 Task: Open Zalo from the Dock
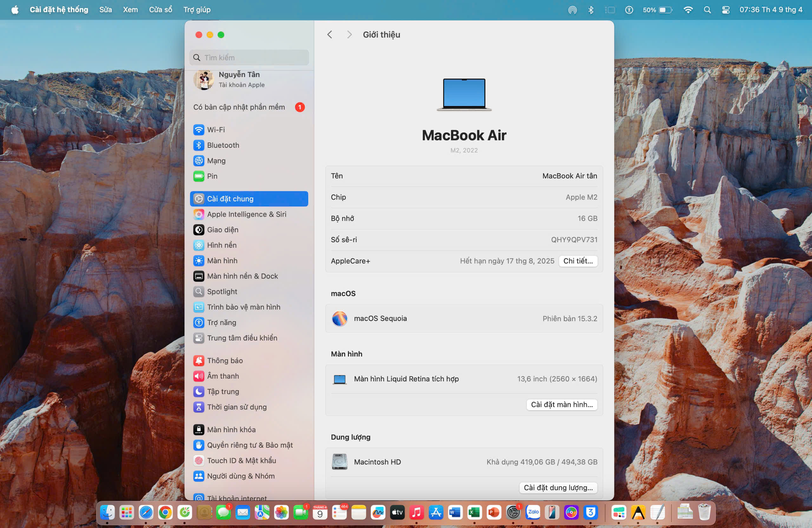pos(533,512)
